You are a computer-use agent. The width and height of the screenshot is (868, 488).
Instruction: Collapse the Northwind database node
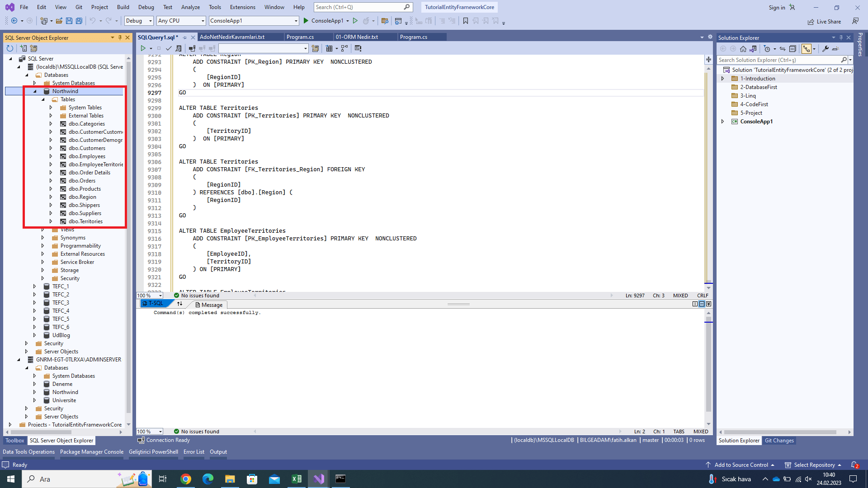pyautogui.click(x=35, y=91)
